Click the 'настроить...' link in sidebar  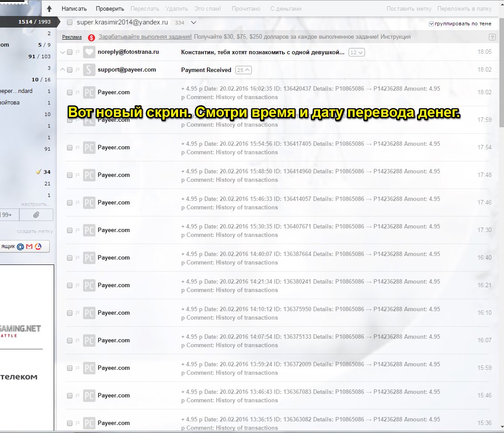point(36,204)
